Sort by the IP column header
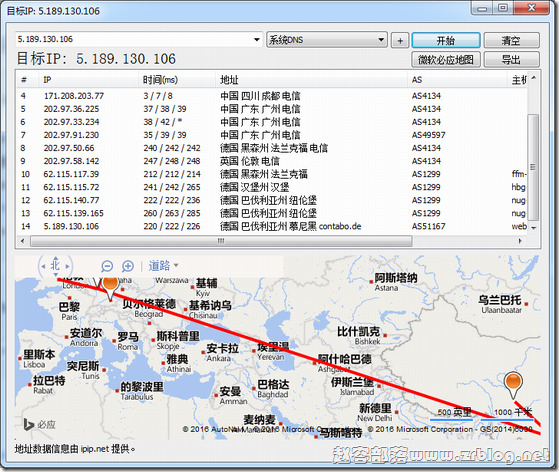 coord(88,80)
